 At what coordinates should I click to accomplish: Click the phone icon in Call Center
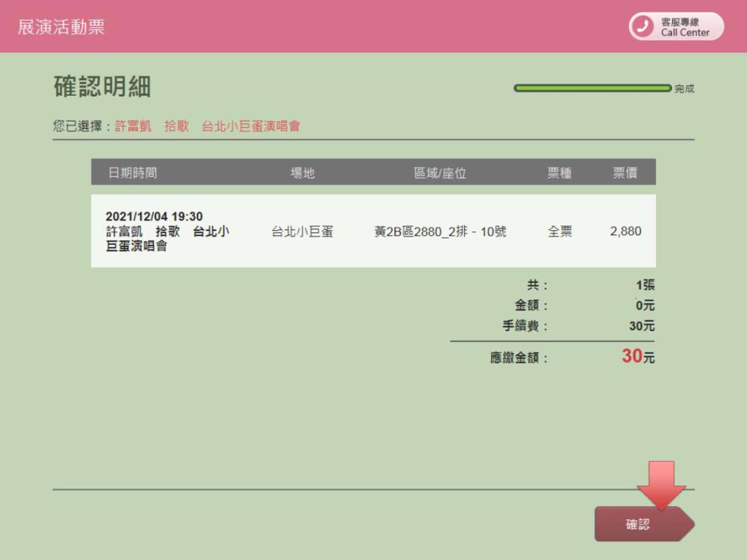coord(643,26)
